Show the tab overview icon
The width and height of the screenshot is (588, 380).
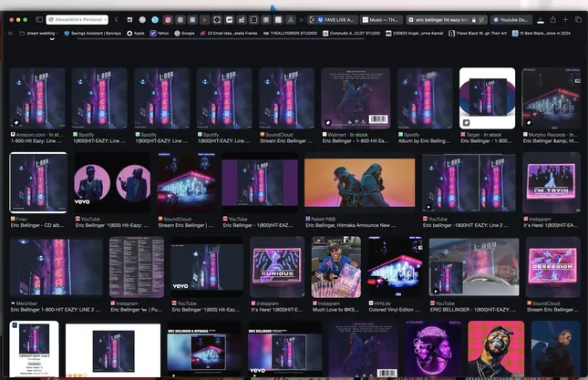point(578,19)
